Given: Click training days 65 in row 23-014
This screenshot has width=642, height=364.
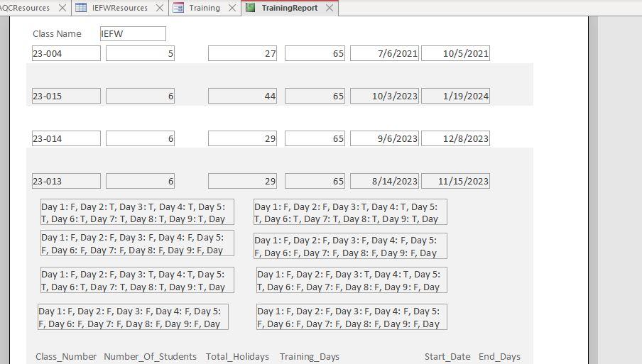Looking at the screenshot, I should click(315, 138).
